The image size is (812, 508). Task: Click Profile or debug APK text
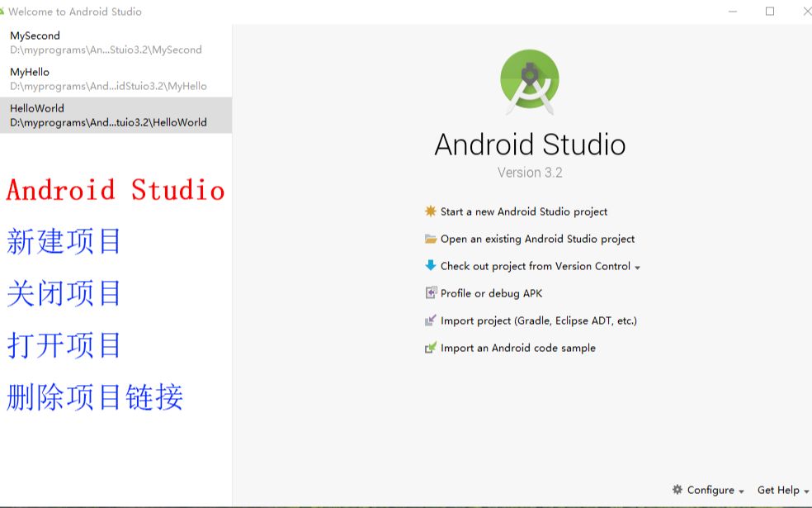490,293
